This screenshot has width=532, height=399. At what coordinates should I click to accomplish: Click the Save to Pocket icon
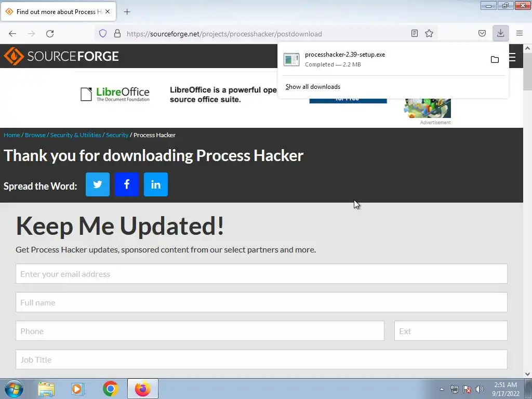[x=482, y=33]
